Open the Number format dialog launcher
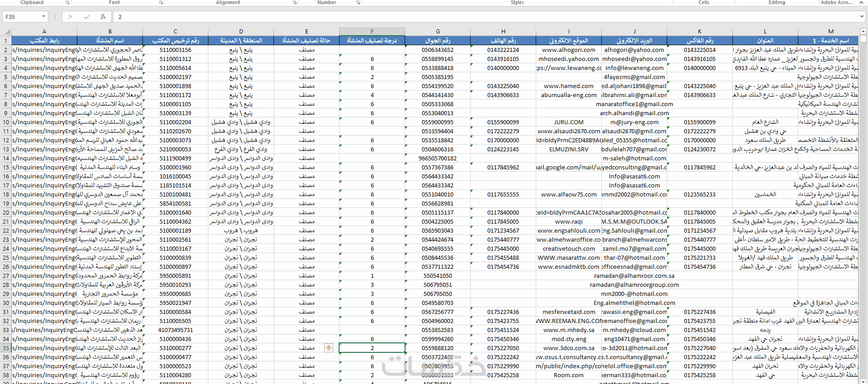Screen dimensions: 868x384 click(358, 3)
